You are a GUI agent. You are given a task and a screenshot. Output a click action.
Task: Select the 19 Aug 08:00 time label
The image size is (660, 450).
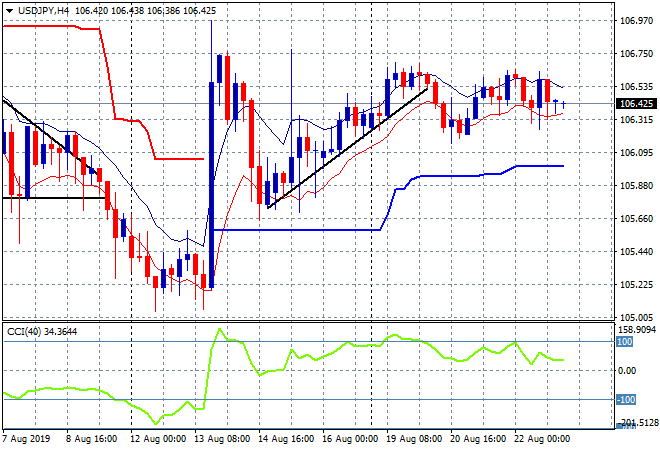pos(414,439)
